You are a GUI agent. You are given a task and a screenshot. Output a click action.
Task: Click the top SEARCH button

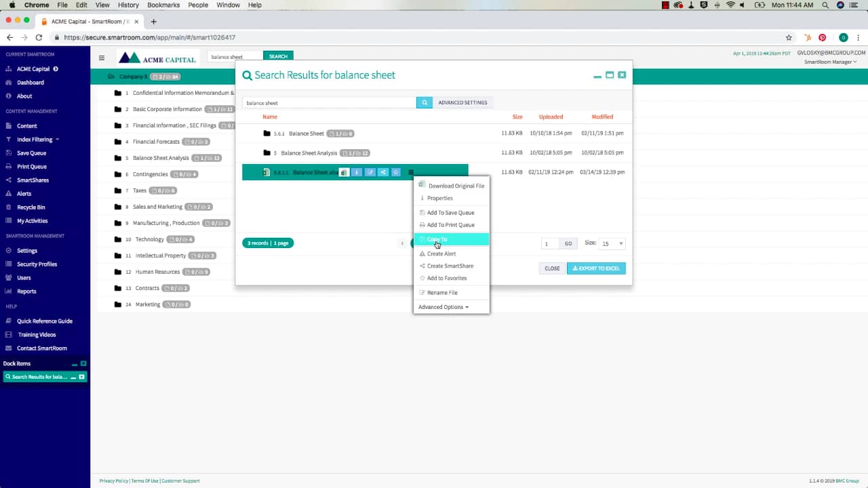point(278,56)
